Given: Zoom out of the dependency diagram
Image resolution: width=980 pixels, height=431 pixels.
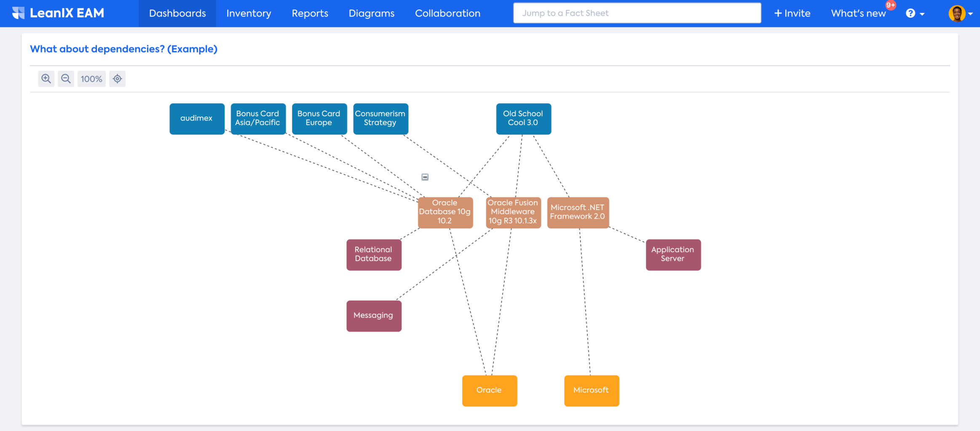Looking at the screenshot, I should (x=66, y=79).
